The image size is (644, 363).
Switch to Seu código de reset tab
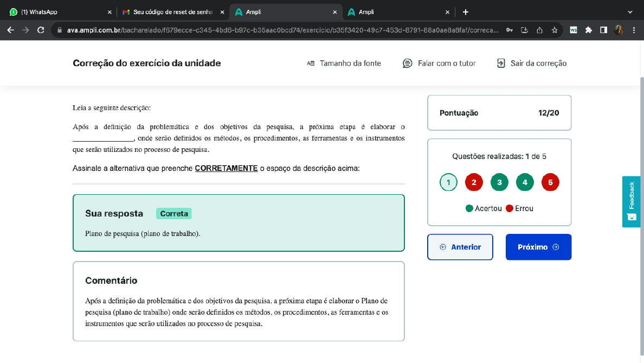click(171, 12)
